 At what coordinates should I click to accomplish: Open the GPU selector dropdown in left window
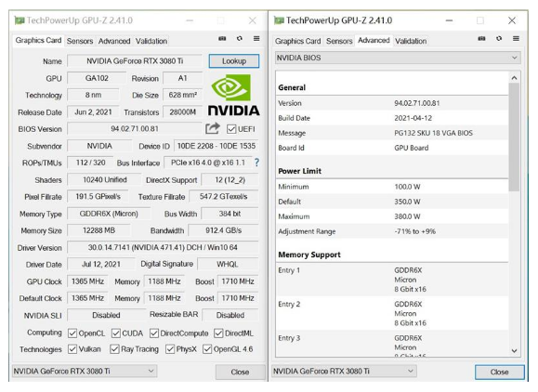85,371
